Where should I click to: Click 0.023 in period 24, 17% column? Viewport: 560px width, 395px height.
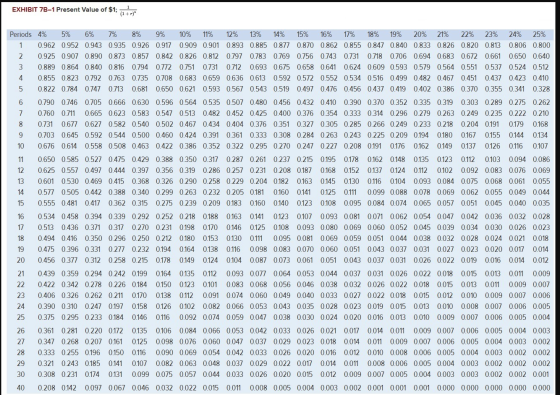(x=352, y=306)
